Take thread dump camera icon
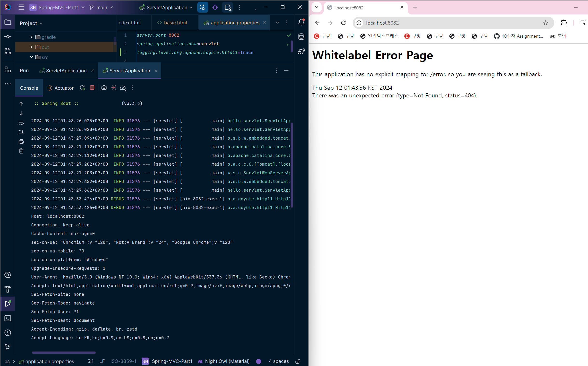 tap(104, 88)
